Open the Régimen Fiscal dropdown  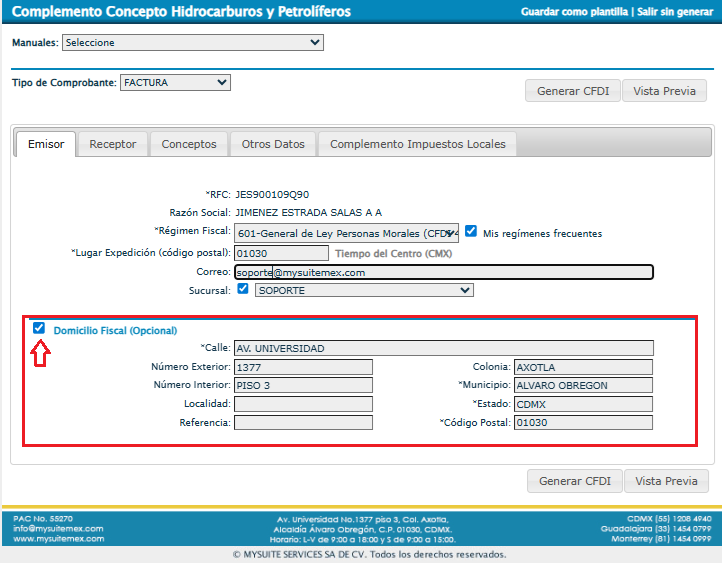tap(346, 233)
